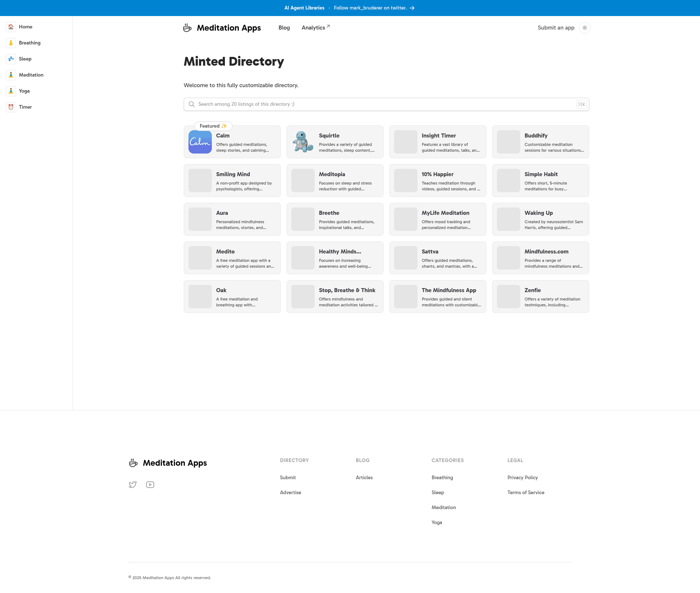Click footer Submit link
The width and height of the screenshot is (700, 593).
coord(288,477)
